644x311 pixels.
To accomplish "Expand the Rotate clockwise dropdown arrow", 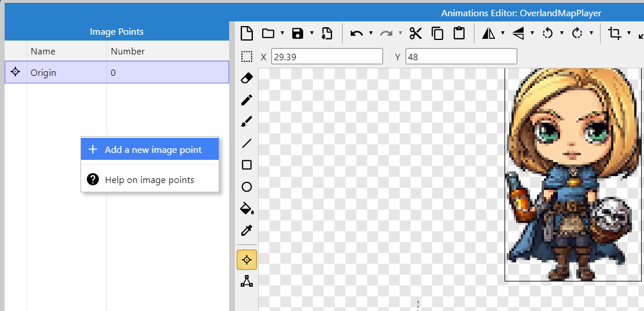I will (591, 33).
